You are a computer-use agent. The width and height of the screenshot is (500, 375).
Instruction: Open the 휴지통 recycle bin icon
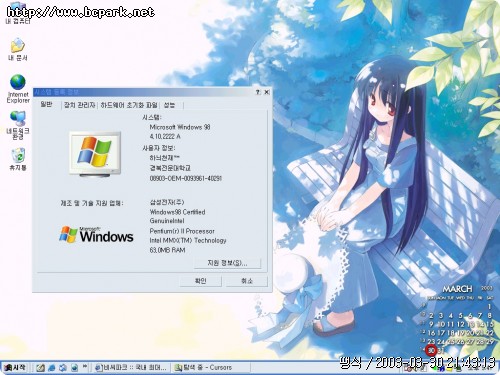[18, 159]
